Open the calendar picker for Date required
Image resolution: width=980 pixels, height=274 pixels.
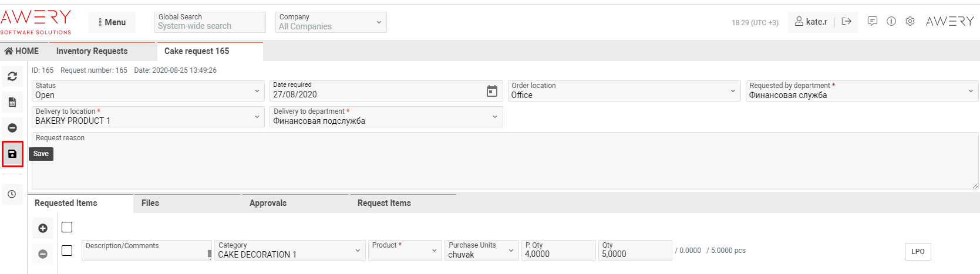coord(491,91)
